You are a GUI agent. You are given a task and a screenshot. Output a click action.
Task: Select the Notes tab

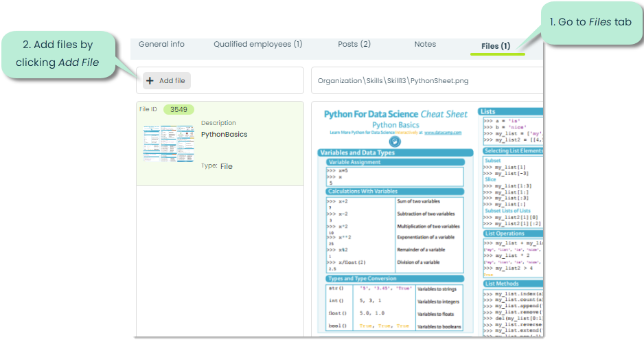425,44
